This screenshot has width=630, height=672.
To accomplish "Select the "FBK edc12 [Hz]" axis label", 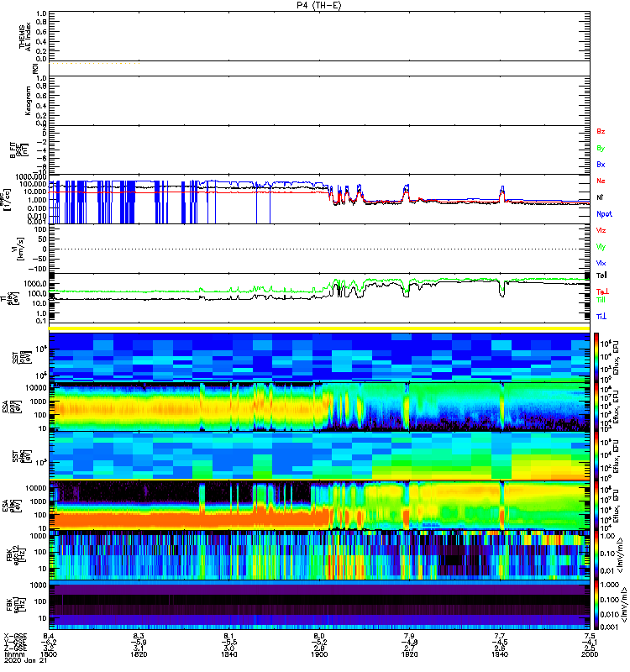I will pyautogui.click(x=18, y=555).
